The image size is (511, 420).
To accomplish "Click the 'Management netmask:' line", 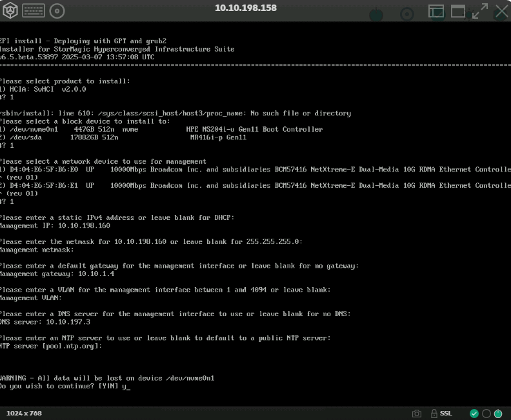I will point(37,250).
